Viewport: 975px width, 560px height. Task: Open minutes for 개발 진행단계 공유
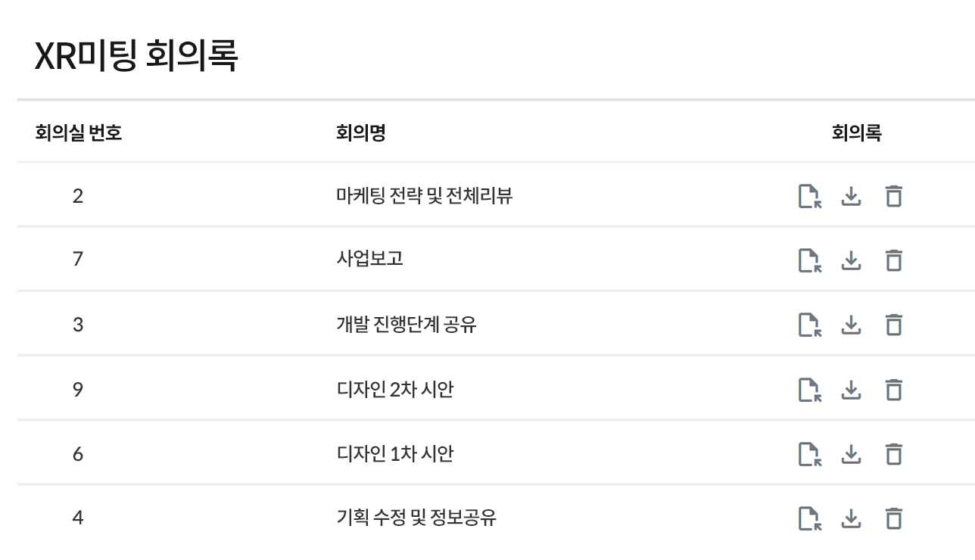tap(810, 325)
